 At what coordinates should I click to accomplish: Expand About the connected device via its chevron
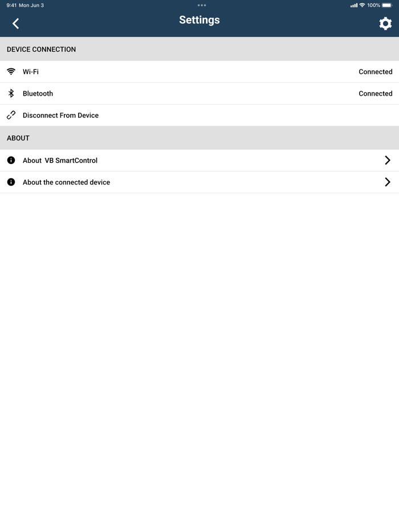coord(388,182)
